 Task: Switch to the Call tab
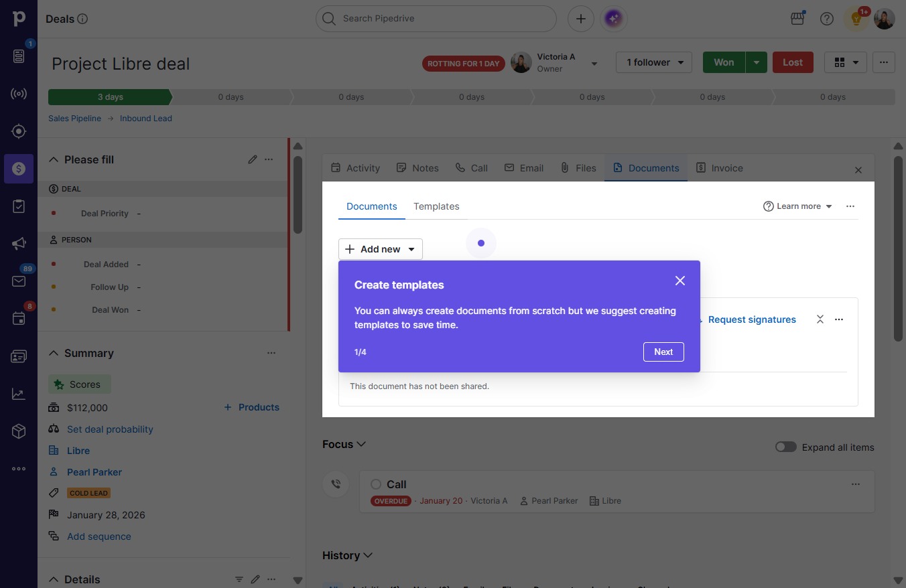pos(471,168)
